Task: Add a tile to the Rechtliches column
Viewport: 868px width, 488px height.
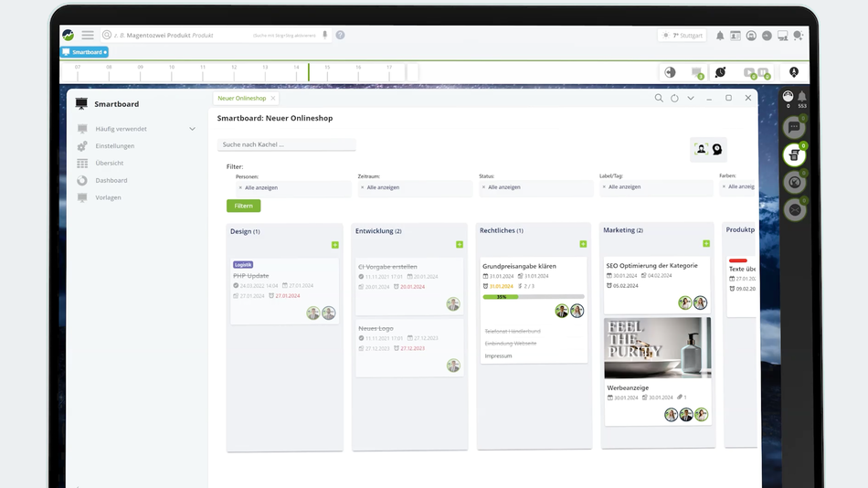Action: pos(583,244)
